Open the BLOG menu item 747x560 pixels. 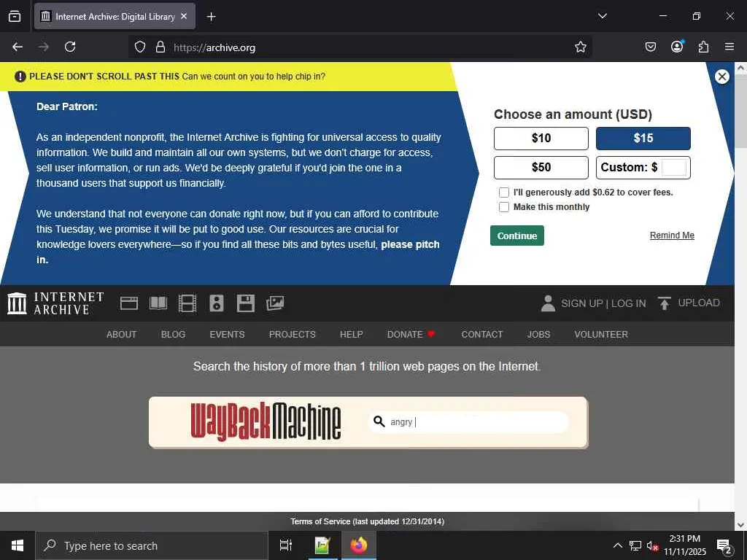(173, 335)
